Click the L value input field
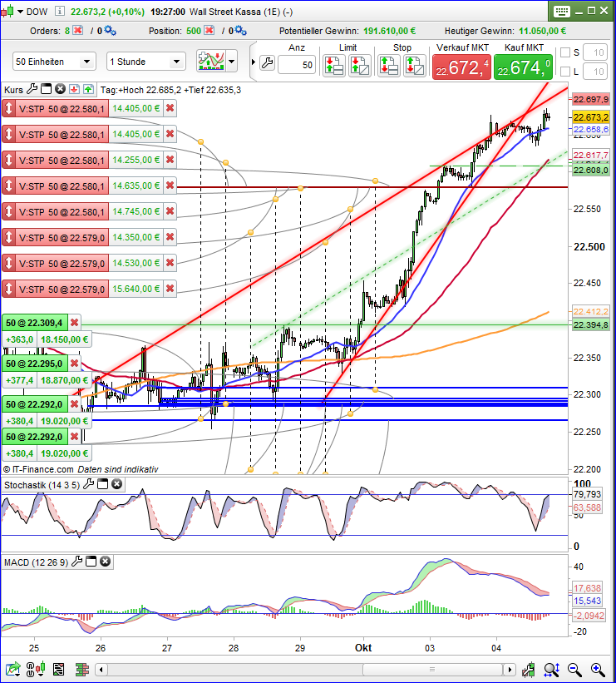This screenshot has height=683, width=616. pos(595,72)
